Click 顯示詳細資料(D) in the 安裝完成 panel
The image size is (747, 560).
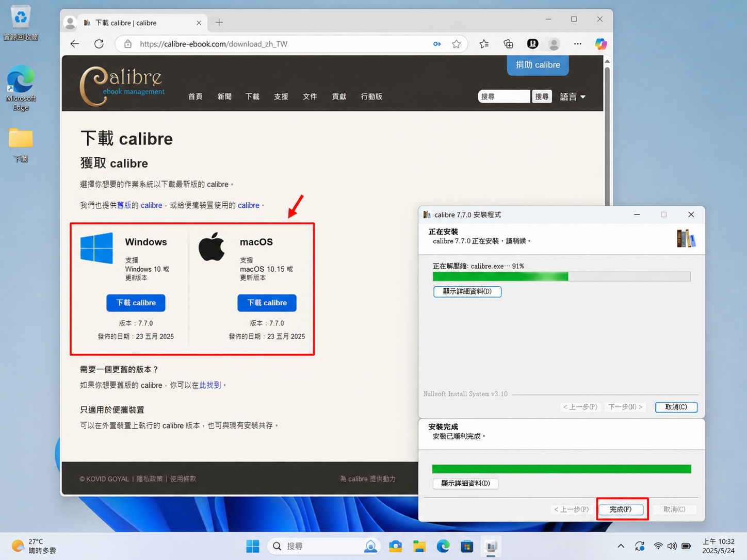point(465,483)
